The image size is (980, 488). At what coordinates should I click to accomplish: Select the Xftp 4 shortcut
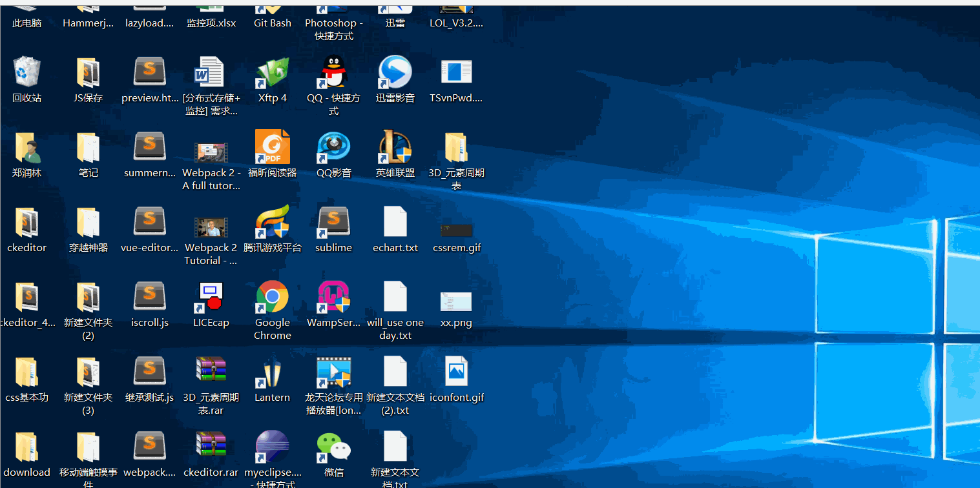coord(272,72)
